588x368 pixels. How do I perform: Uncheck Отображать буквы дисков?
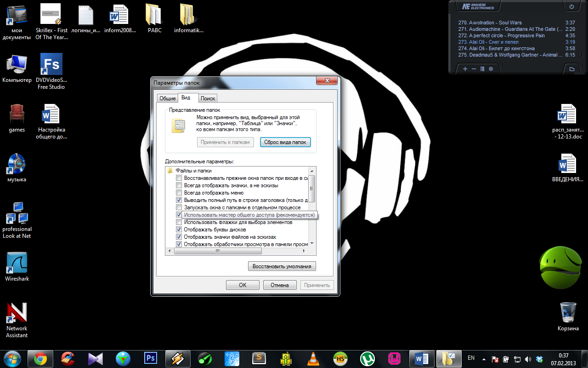(179, 230)
